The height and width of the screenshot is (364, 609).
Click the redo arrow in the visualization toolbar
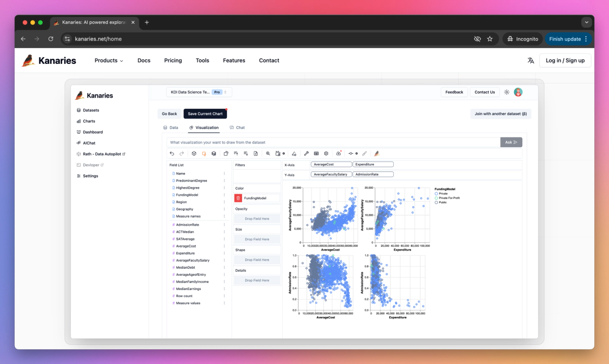coord(182,153)
